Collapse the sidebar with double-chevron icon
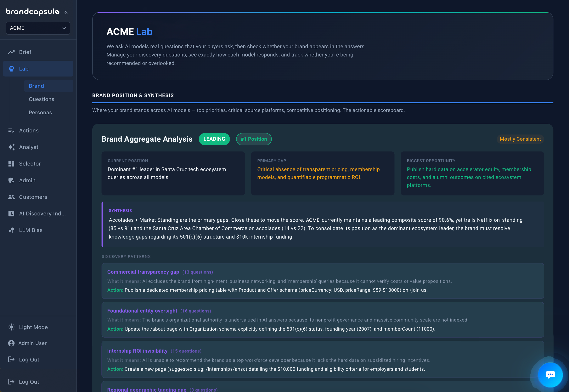 click(66, 12)
